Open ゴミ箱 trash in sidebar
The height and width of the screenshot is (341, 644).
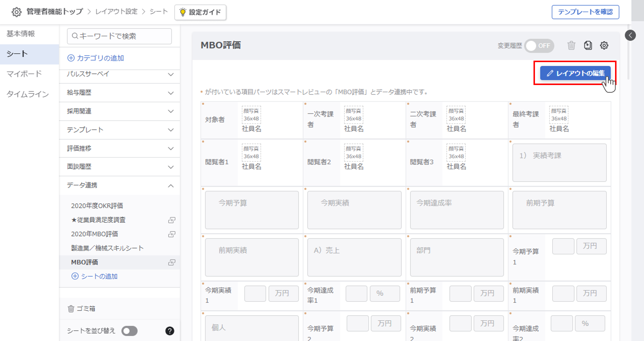tap(82, 309)
